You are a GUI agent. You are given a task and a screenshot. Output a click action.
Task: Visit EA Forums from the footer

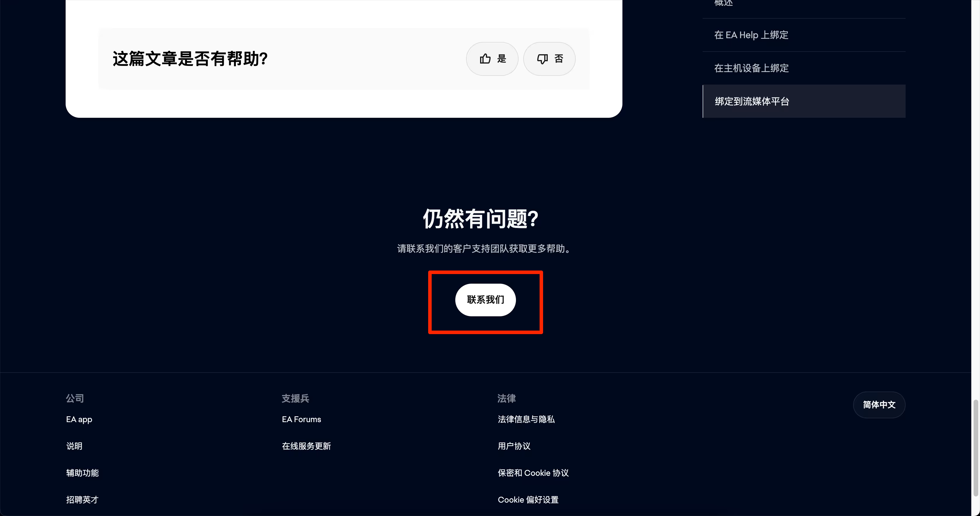(301, 420)
